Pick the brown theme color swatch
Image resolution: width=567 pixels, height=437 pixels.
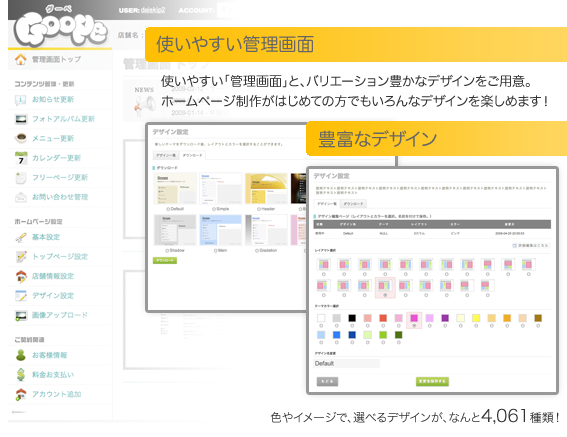click(x=538, y=318)
